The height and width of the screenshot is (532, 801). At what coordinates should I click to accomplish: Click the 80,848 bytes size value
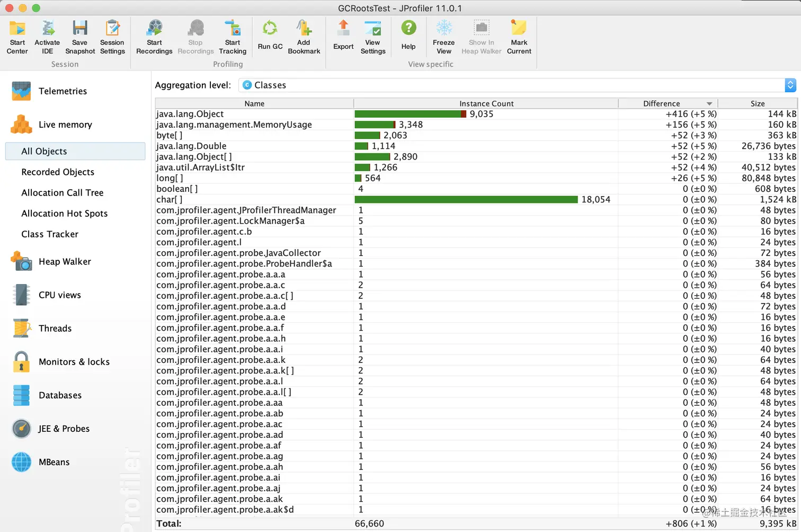pyautogui.click(x=769, y=178)
